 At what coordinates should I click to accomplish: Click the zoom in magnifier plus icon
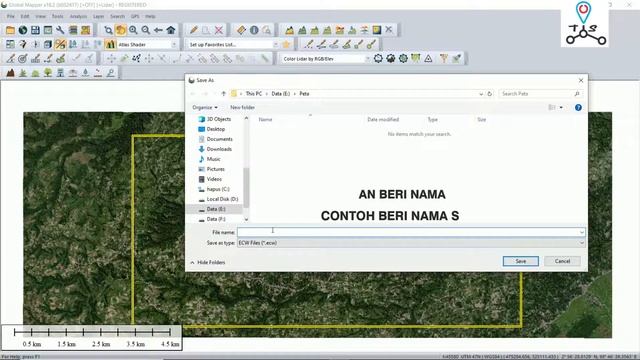point(133,30)
